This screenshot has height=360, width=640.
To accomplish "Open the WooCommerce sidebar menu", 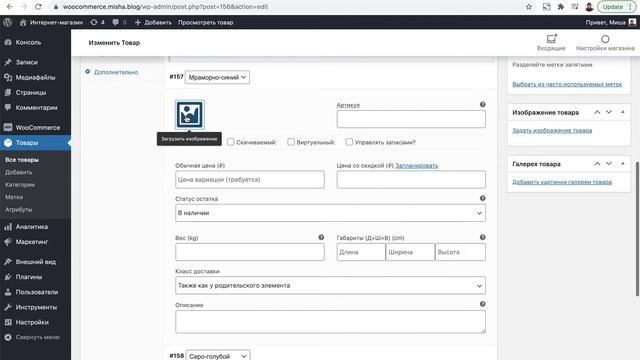I will pos(36,127).
